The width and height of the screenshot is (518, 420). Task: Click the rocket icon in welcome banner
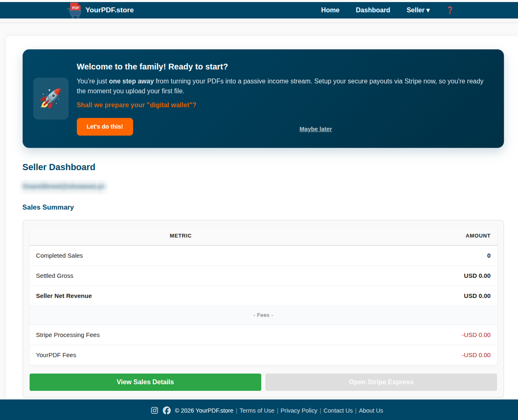51,99
